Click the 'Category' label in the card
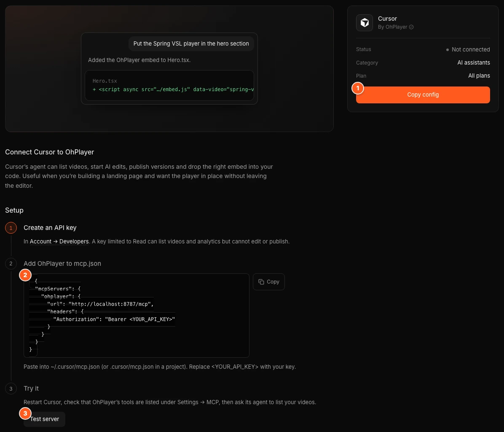504x432 pixels. (x=367, y=63)
